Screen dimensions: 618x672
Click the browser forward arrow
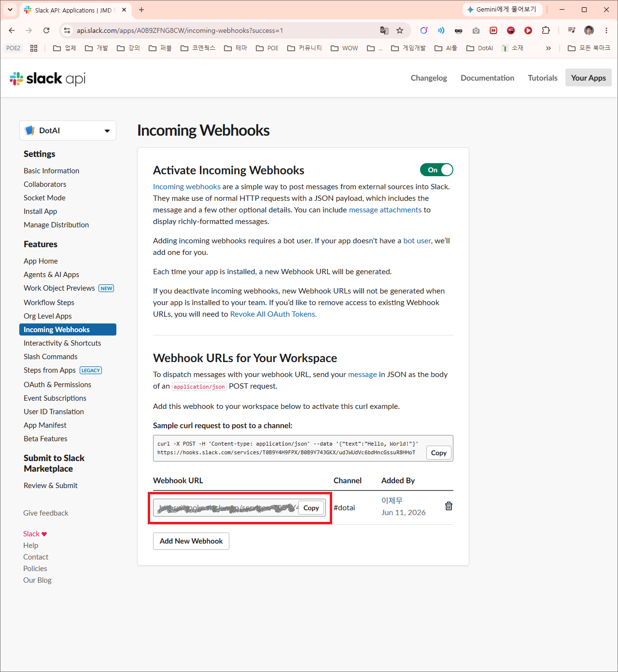29,30
